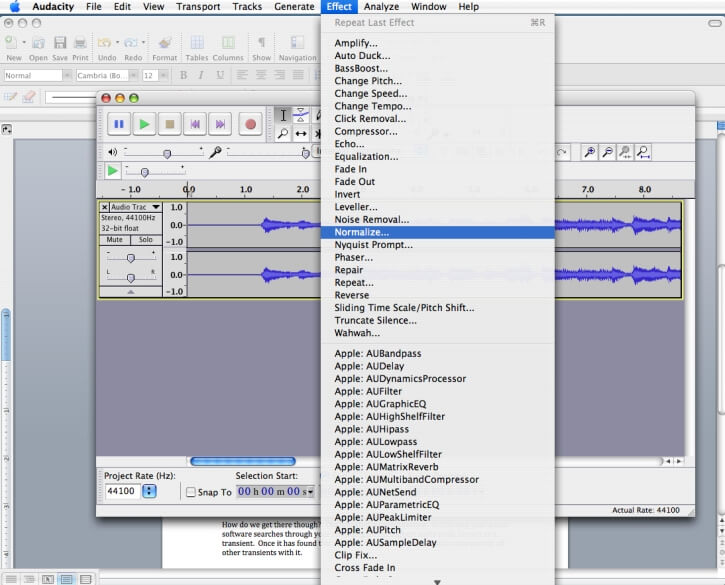Align text left in Word toolbar
Image resolution: width=725 pixels, height=585 pixels.
[x=242, y=75]
